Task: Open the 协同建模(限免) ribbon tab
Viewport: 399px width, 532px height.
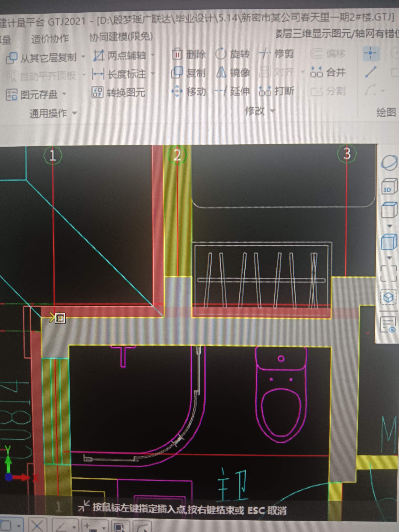Action: pos(121,37)
